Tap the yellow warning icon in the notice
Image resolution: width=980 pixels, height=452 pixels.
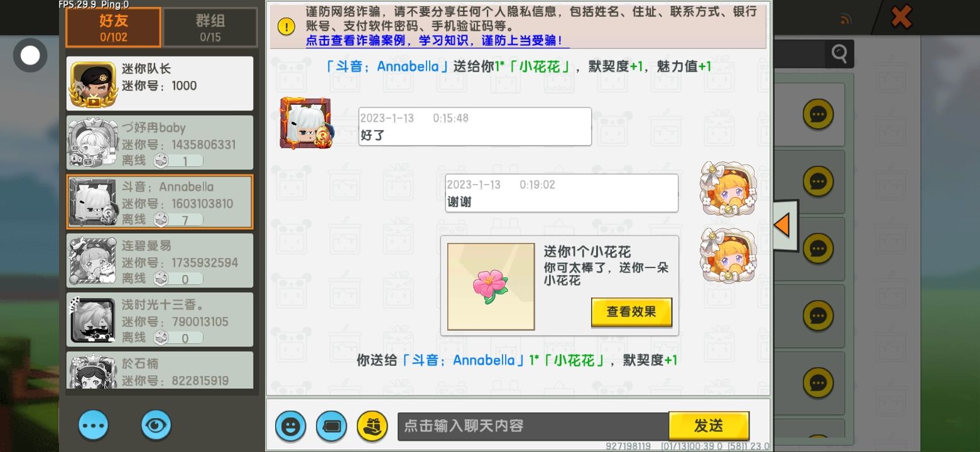coord(286,26)
